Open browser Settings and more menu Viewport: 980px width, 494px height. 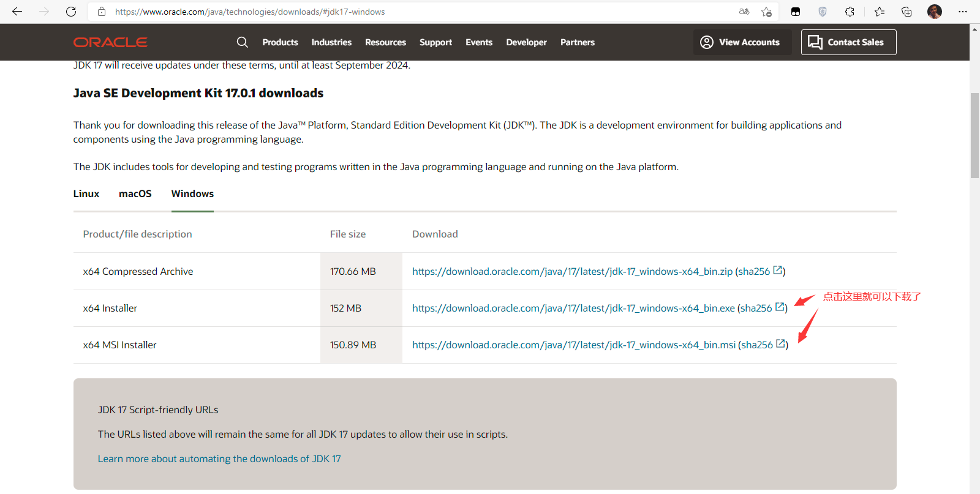point(963,12)
